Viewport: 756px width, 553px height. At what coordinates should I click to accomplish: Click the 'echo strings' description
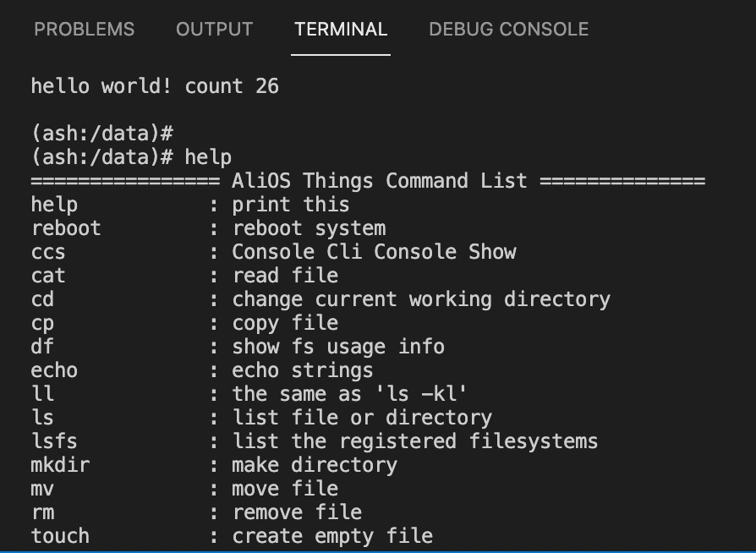[303, 370]
